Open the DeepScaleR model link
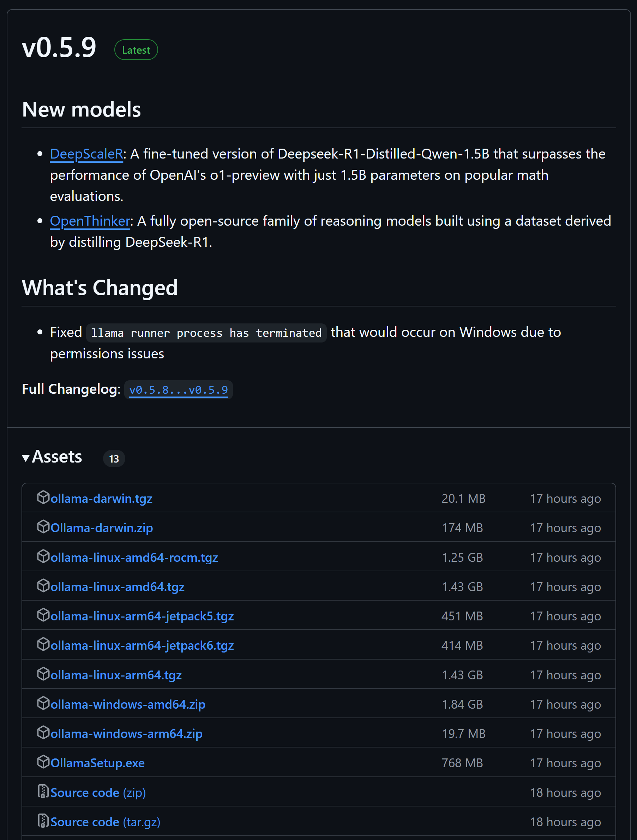 tap(86, 154)
